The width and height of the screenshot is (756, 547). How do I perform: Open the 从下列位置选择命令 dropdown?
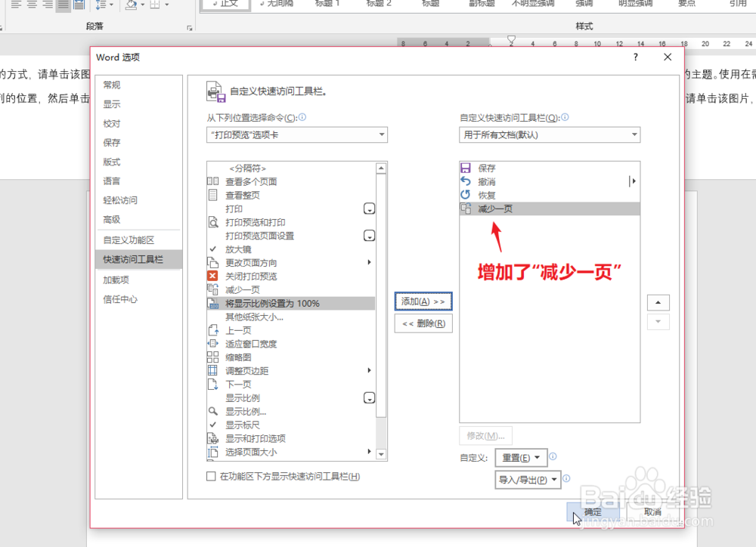click(x=297, y=134)
